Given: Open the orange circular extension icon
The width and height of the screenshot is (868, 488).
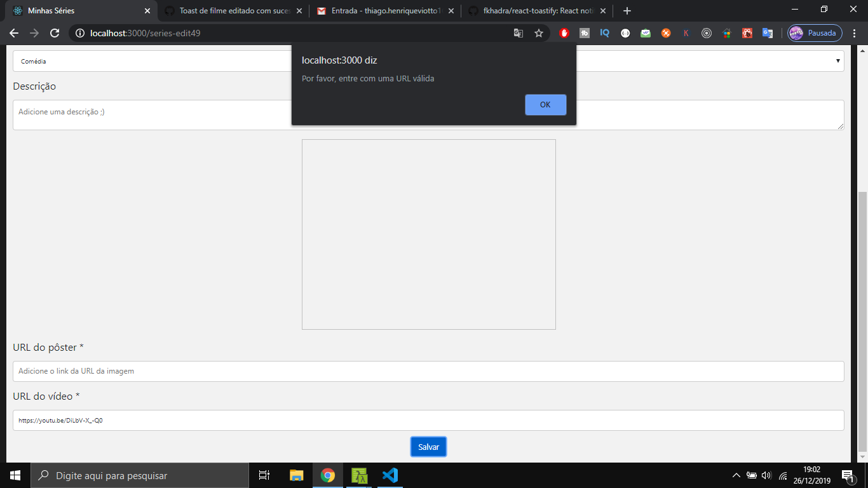Looking at the screenshot, I should click(x=666, y=33).
